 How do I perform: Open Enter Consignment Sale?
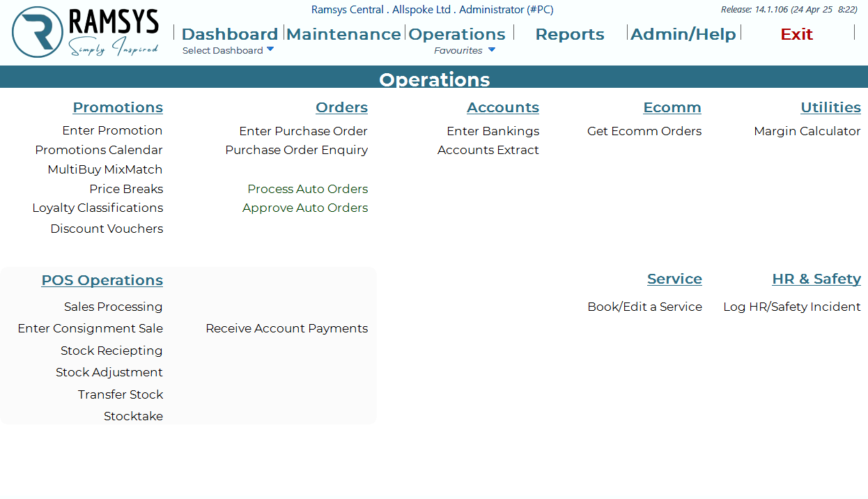(x=91, y=328)
